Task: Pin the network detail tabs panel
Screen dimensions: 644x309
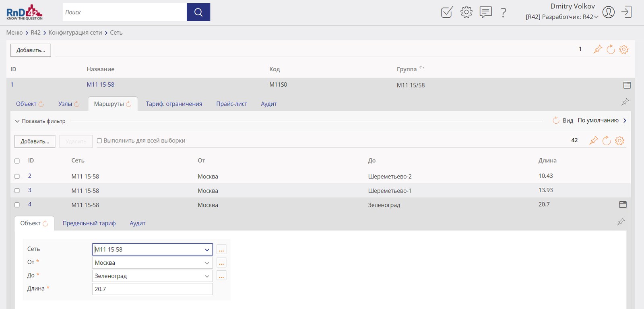Action: pyautogui.click(x=625, y=102)
